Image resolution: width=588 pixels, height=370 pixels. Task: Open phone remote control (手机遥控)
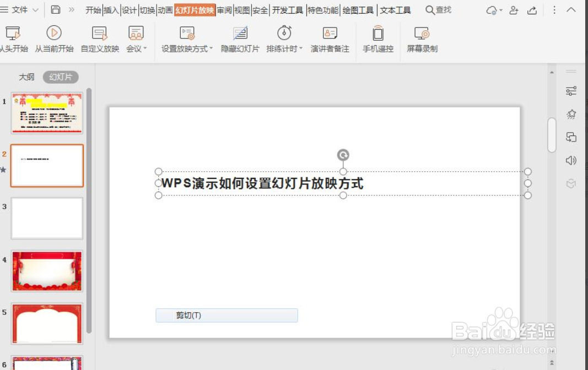pyautogui.click(x=378, y=39)
